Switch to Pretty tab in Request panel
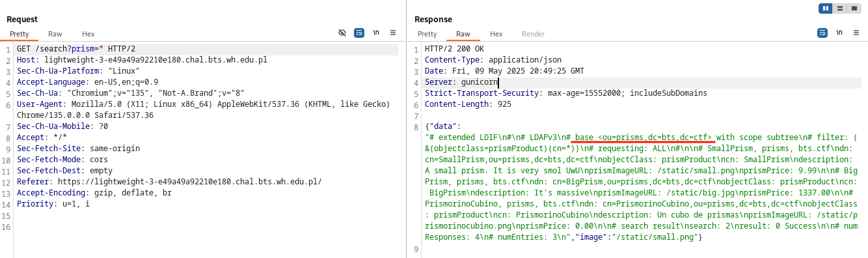The width and height of the screenshot is (868, 258). pos(20,34)
